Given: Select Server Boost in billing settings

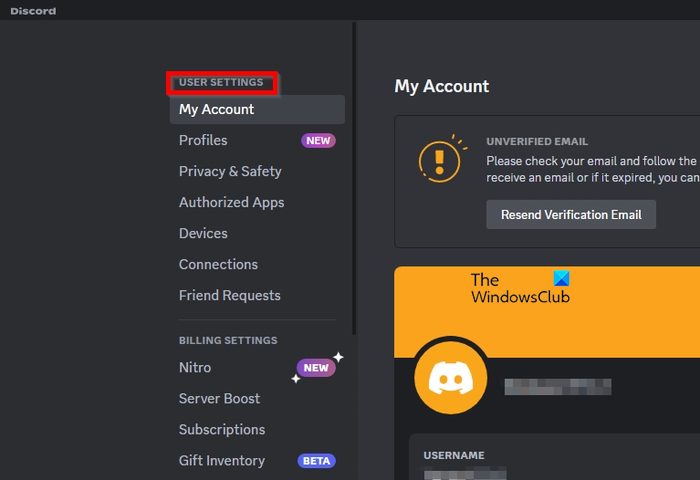Looking at the screenshot, I should [219, 399].
